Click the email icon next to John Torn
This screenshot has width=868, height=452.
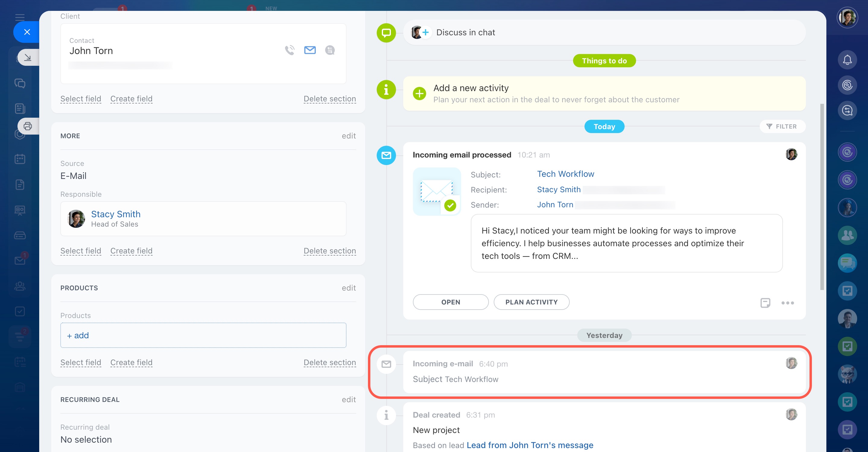310,50
